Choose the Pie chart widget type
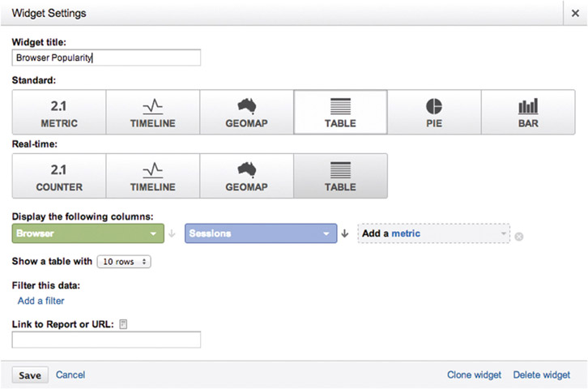This screenshot has width=588, height=389. [434, 112]
